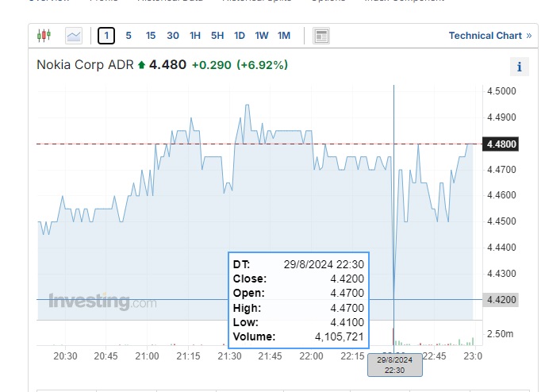This screenshot has width=545, height=392.
Task: Click the info 'i' icon
Action: coord(519,67)
